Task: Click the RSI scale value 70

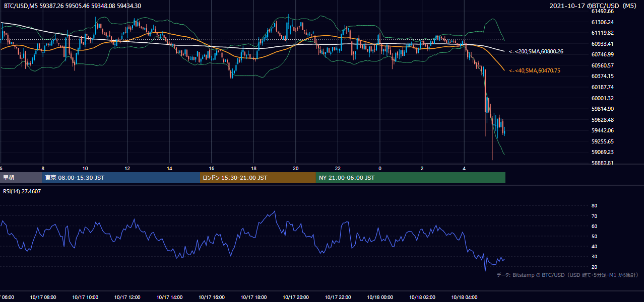Action: pyautogui.click(x=594, y=216)
